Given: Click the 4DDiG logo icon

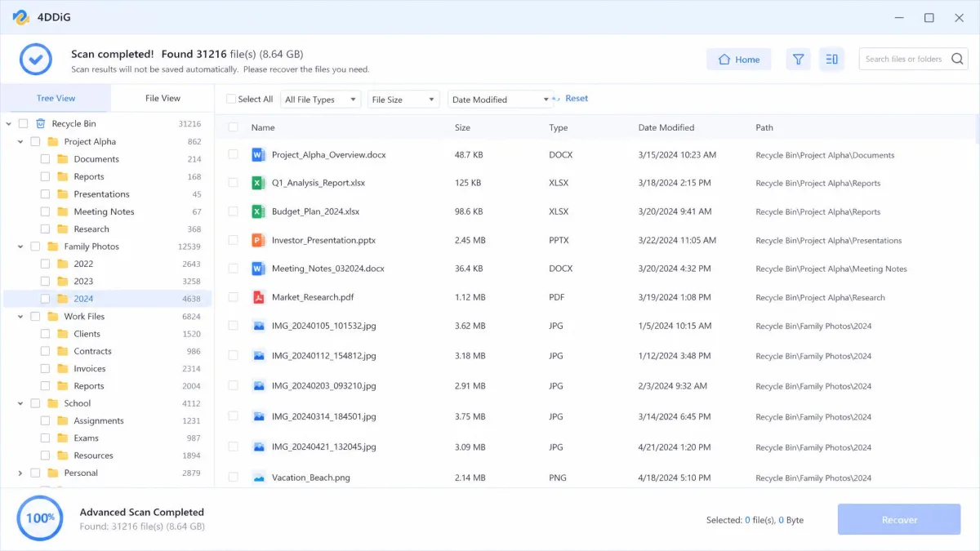Looking at the screenshot, I should pyautogui.click(x=21, y=17).
